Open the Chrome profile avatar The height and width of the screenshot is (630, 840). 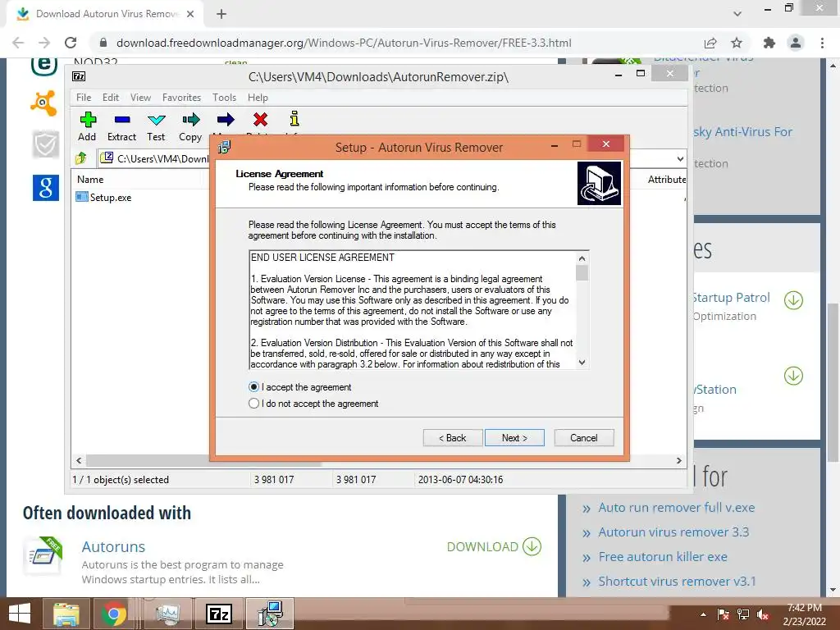[796, 43]
